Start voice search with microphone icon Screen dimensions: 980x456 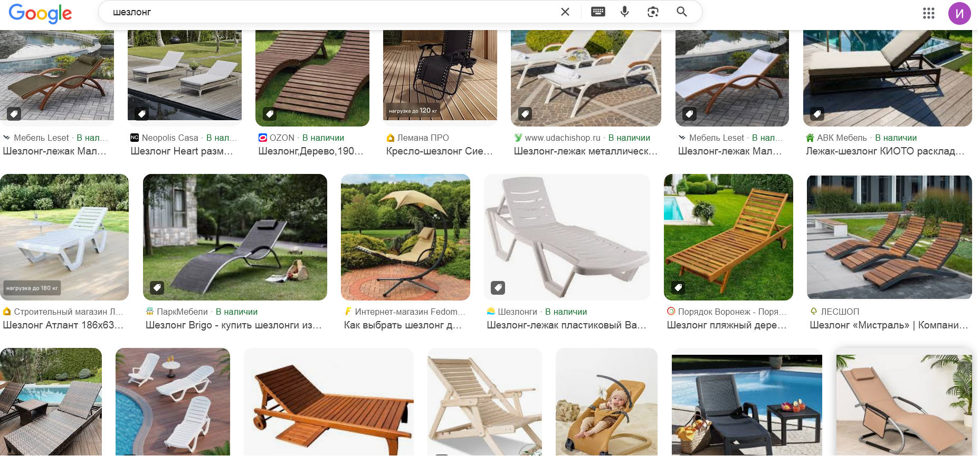(x=625, y=12)
